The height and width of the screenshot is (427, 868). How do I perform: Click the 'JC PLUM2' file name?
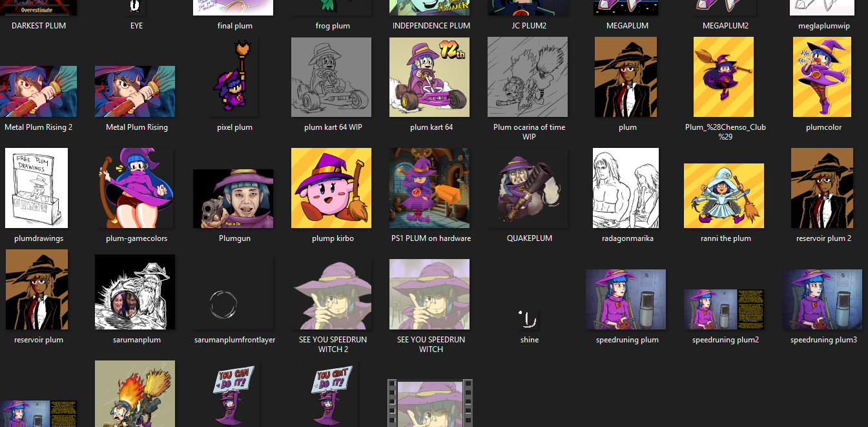click(x=529, y=26)
